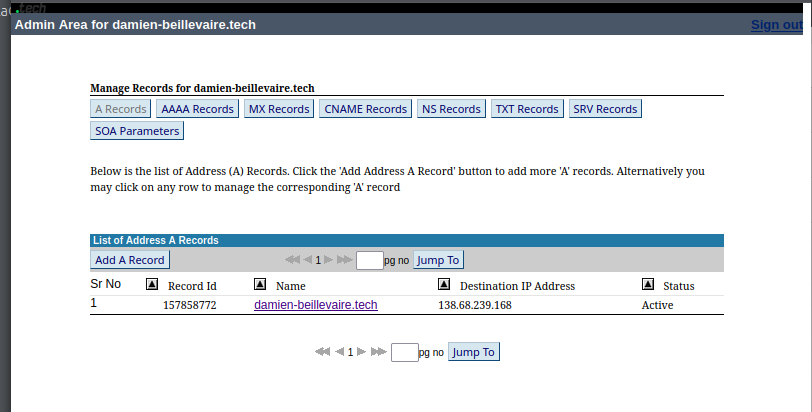This screenshot has height=412, width=812.
Task: Click the bottom pagination previous-page arrow
Action: click(x=339, y=352)
